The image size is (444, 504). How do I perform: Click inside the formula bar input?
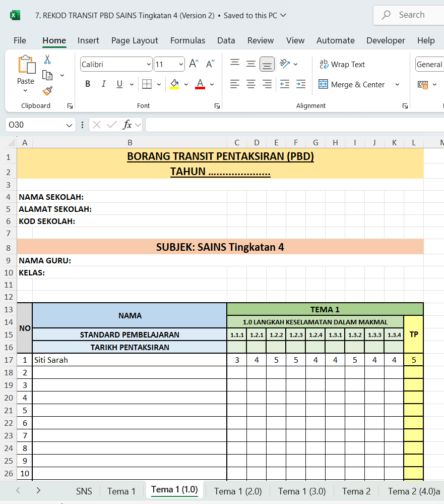(295, 125)
